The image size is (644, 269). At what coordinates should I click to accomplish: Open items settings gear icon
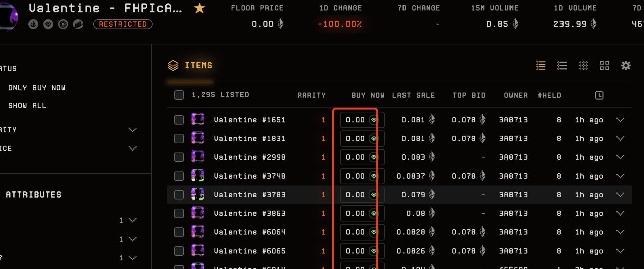626,66
